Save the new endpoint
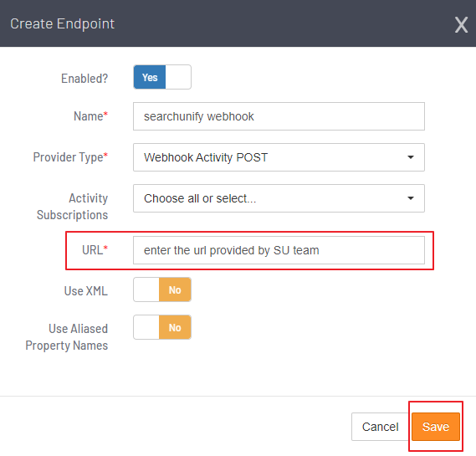 pyautogui.click(x=436, y=427)
